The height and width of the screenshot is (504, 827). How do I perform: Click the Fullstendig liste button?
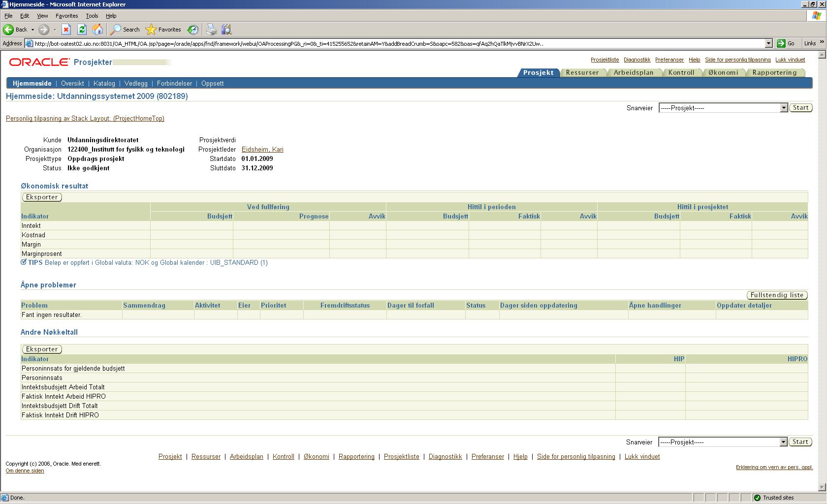(x=777, y=295)
